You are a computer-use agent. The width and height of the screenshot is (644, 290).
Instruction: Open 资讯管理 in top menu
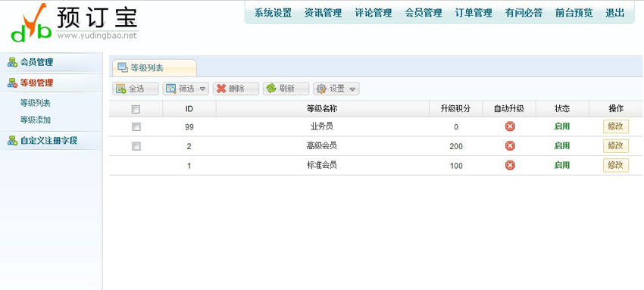click(324, 13)
